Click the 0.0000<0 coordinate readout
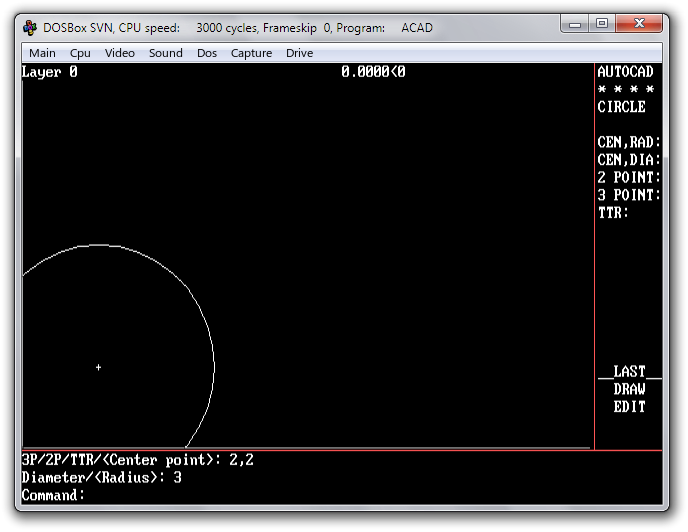 (373, 72)
